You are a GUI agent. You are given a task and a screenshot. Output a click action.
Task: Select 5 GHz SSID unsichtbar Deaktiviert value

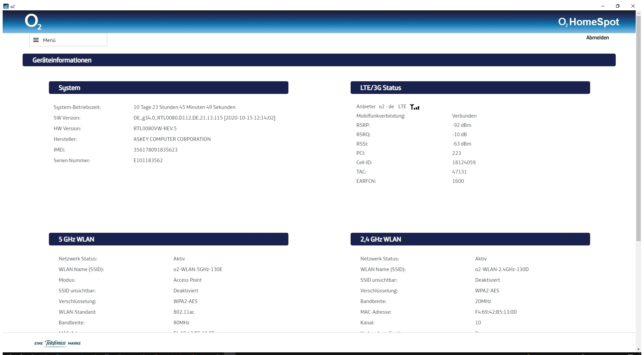186,291
